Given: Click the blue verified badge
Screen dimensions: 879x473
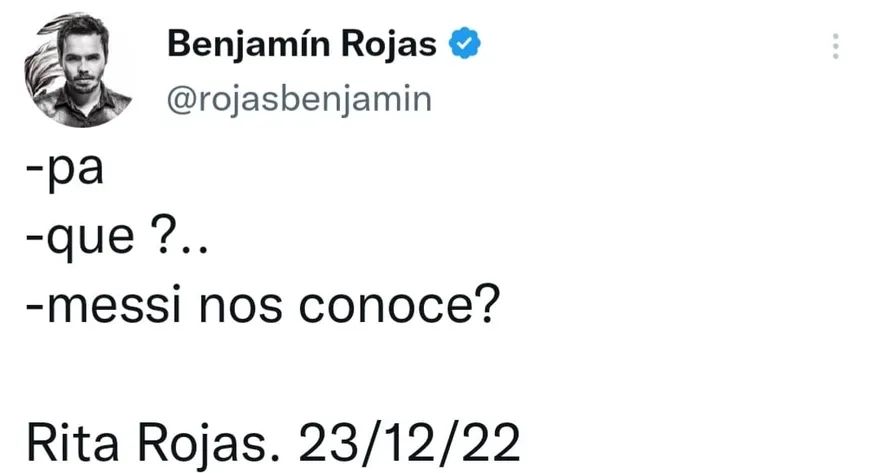Looking at the screenshot, I should 466,43.
